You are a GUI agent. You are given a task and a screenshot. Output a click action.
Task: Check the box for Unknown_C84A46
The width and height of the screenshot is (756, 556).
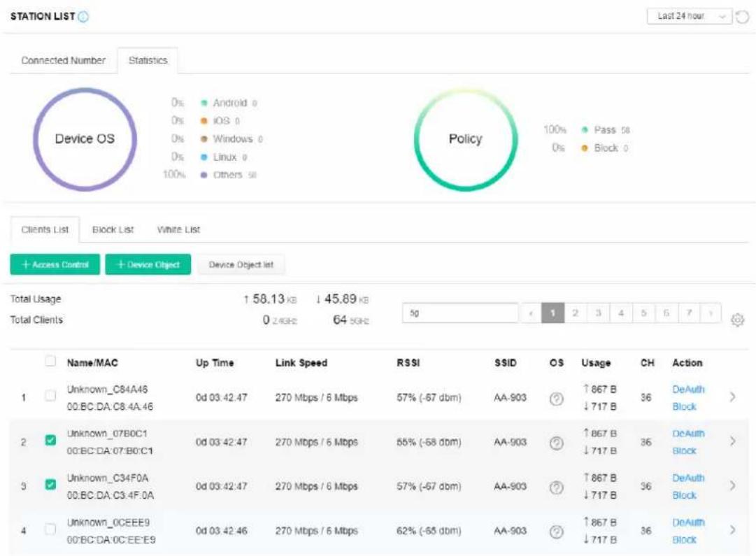[x=50, y=396]
